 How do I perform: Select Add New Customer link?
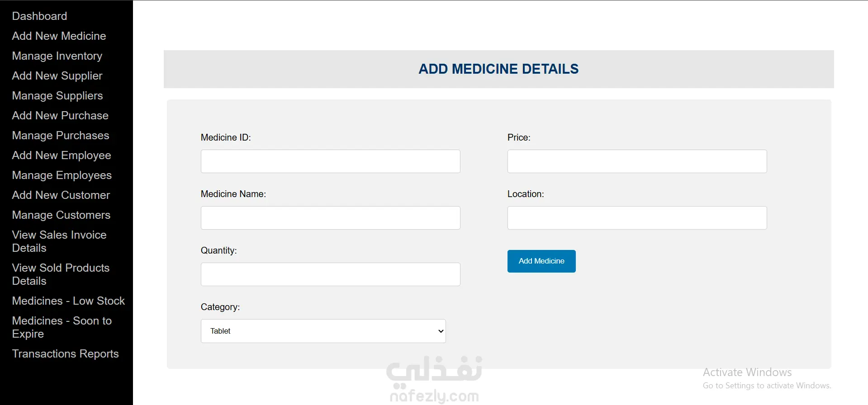point(61,195)
